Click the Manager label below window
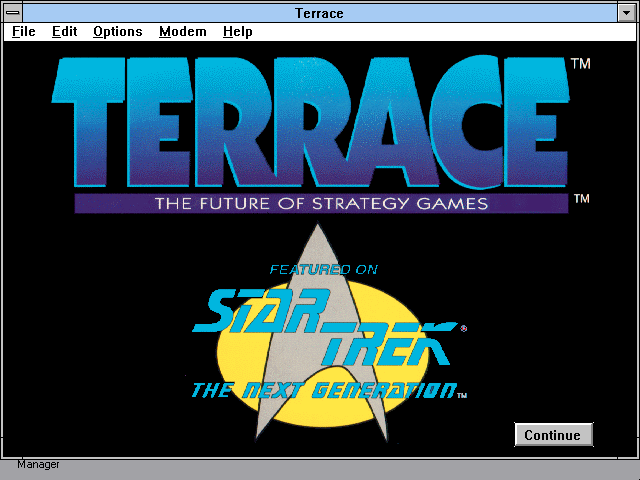 pyautogui.click(x=38, y=464)
